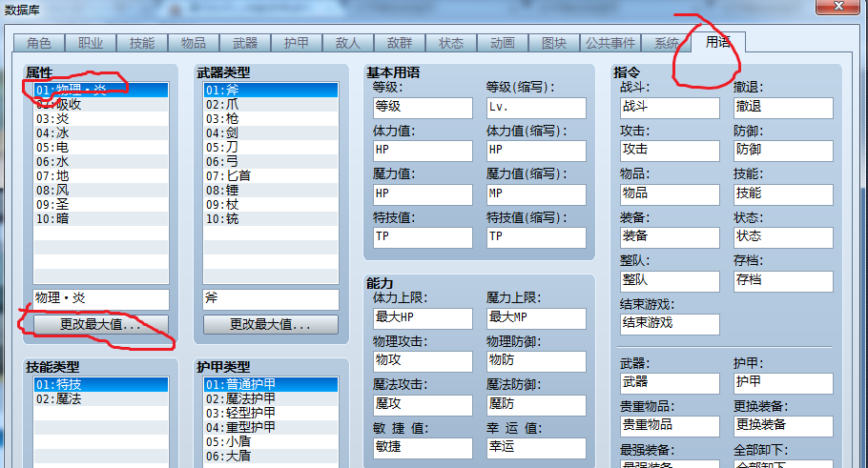Select attribute 02:吸收 in 属性 list
Viewport: 868px width, 468px height.
101,104
